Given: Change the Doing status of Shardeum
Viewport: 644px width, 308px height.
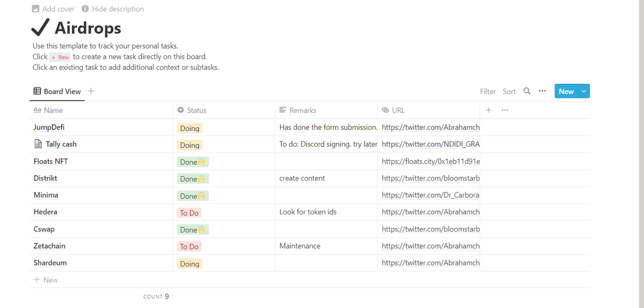Looking at the screenshot, I should click(189, 263).
